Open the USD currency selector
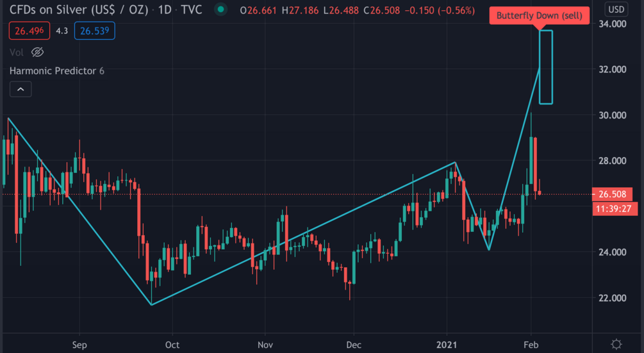The image size is (644, 353). pyautogui.click(x=616, y=10)
